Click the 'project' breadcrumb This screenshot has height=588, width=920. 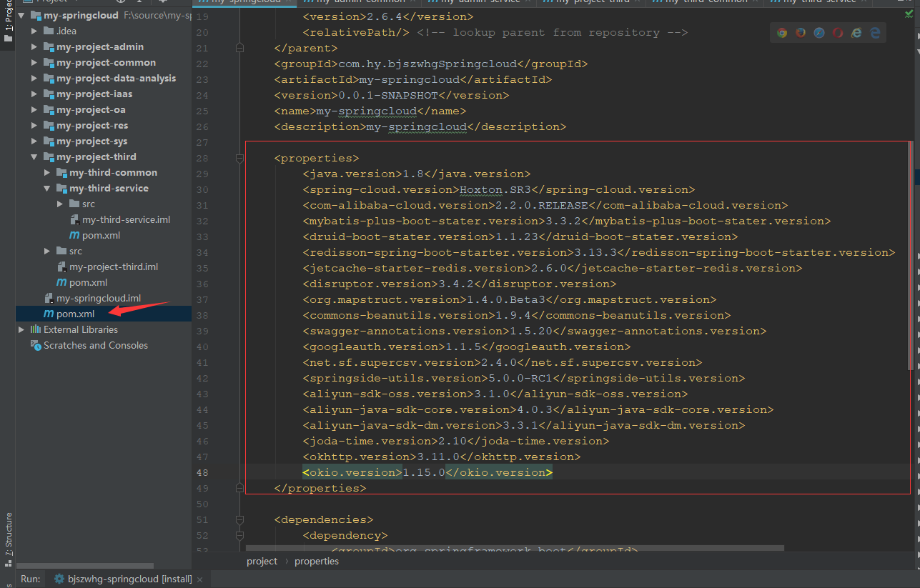(262, 562)
